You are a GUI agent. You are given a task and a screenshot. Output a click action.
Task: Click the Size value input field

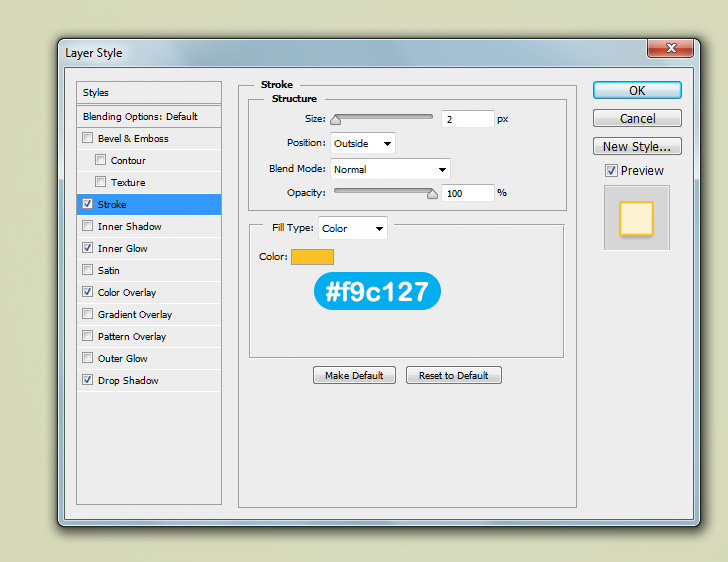click(468, 119)
